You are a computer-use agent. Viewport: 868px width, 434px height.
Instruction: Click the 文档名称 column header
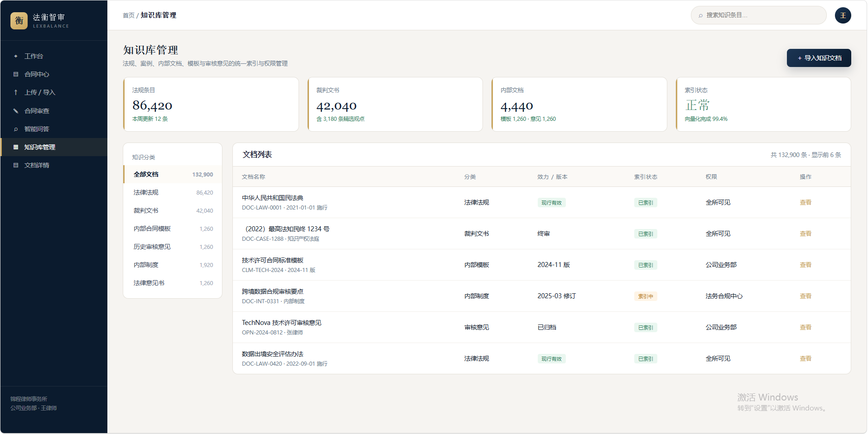point(253,177)
